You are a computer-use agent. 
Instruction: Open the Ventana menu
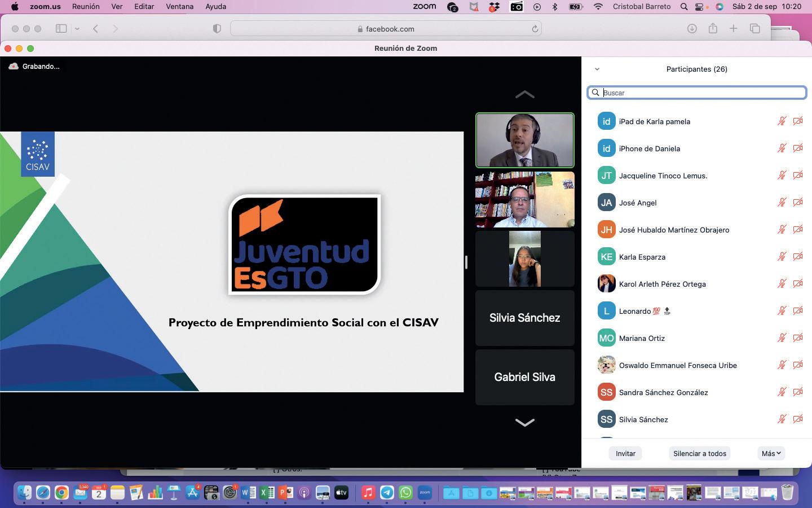coord(180,7)
